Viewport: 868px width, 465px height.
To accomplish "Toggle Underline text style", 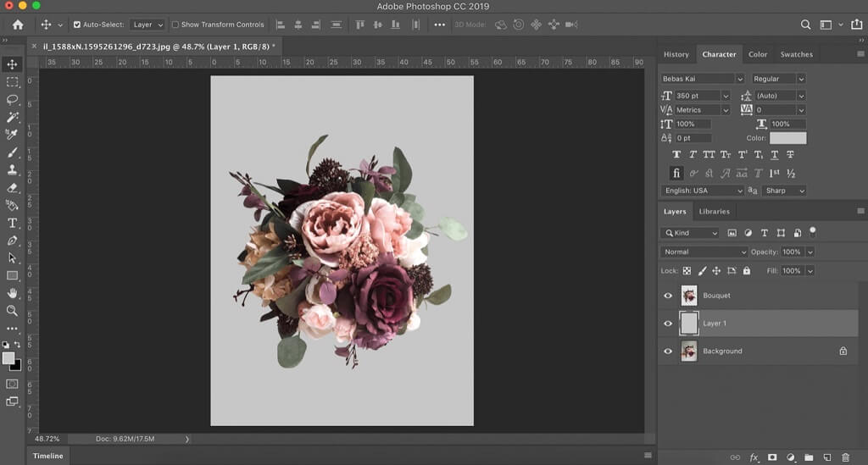I will [x=775, y=155].
